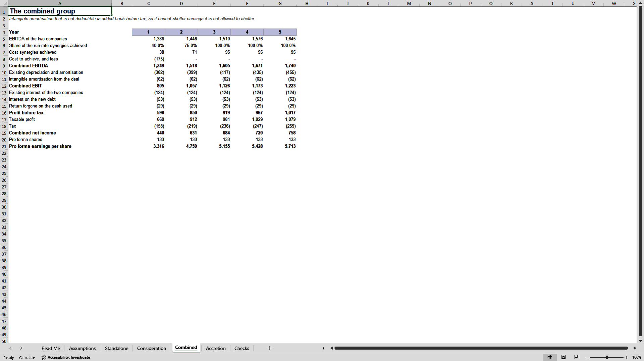
Task: Select the 'Combined EBITDA' label cell
Action: coord(60,66)
